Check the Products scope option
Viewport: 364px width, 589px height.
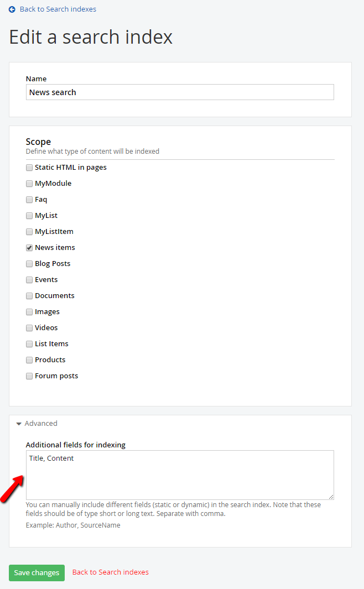(29, 359)
